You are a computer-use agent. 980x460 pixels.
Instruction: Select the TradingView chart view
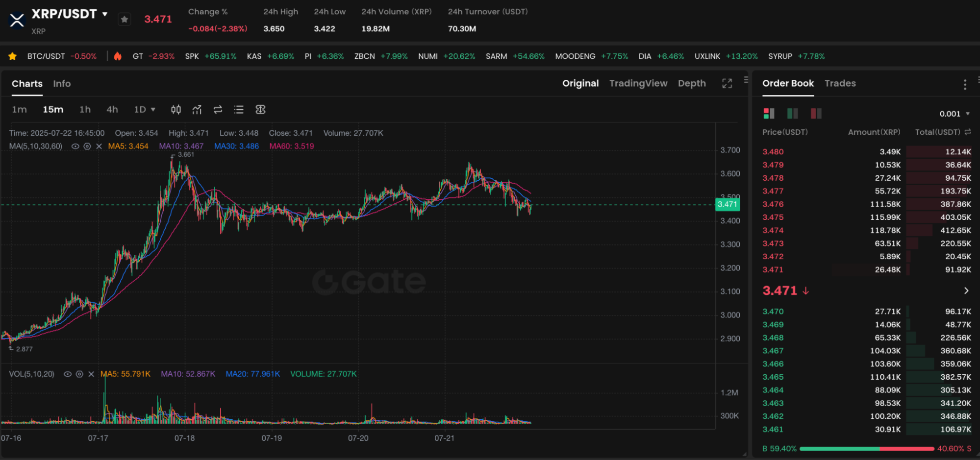coord(638,83)
